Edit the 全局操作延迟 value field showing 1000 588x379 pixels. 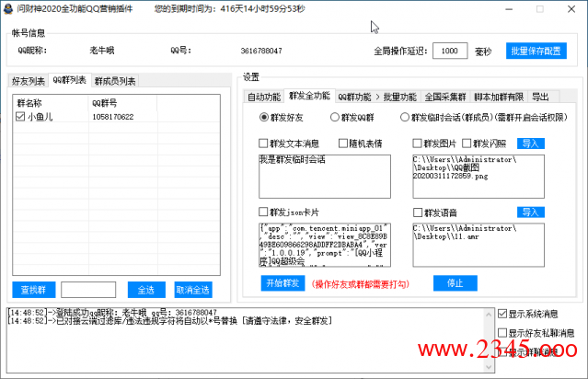[x=450, y=51]
